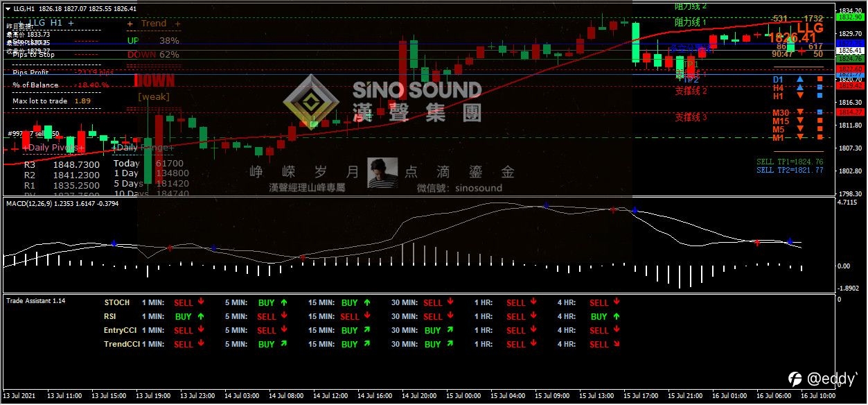This screenshot has width=868, height=405.
Task: Click the blue square beside M30
Action: click(x=820, y=113)
